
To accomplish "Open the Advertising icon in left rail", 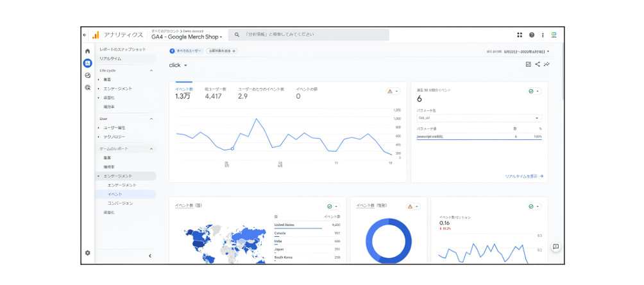I will click(x=87, y=87).
